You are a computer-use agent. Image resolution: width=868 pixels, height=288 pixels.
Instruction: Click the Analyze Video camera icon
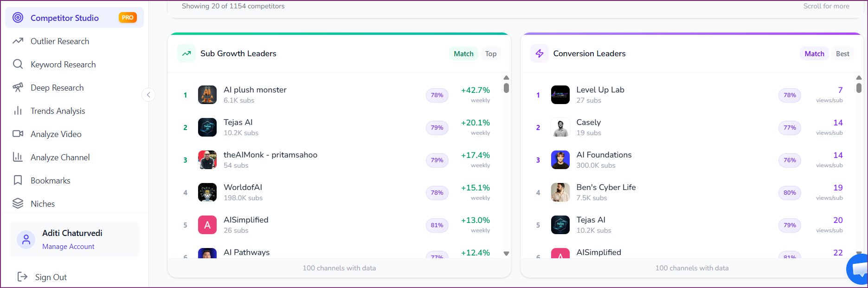[18, 134]
